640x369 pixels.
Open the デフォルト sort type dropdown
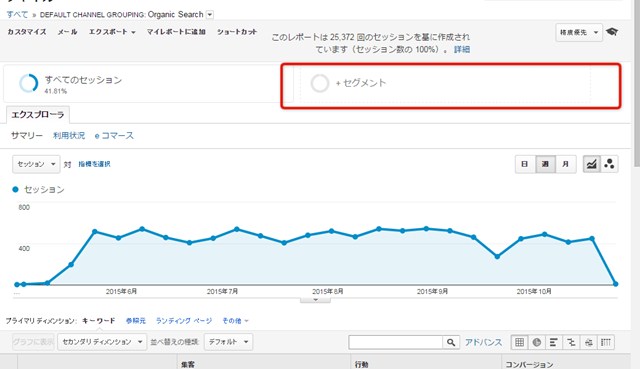229,342
